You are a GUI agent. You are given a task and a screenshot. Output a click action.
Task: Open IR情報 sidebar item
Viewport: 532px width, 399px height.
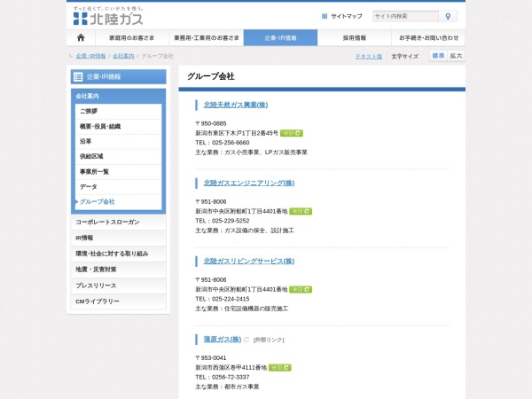[x=119, y=238]
